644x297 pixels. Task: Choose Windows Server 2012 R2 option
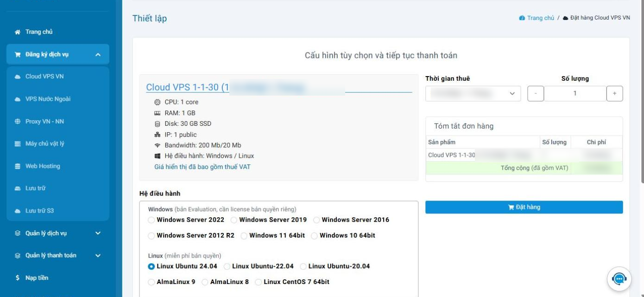tap(152, 236)
